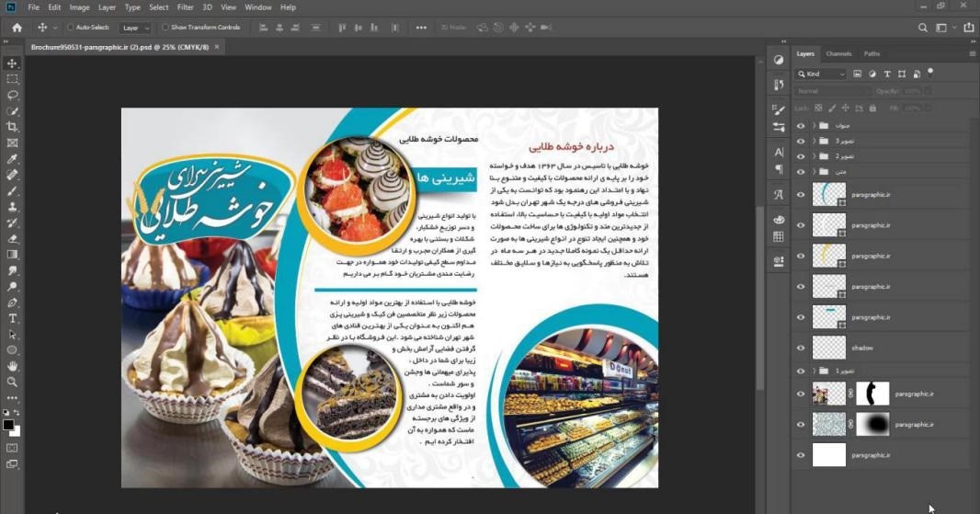This screenshot has height=514, width=980.
Task: Click the black blob layer mask thumbnail
Action: pos(872,425)
